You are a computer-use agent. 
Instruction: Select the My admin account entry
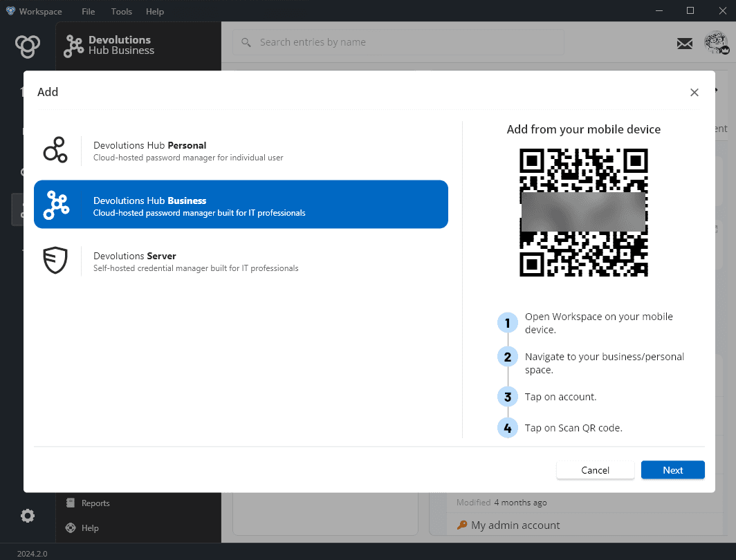(x=515, y=525)
